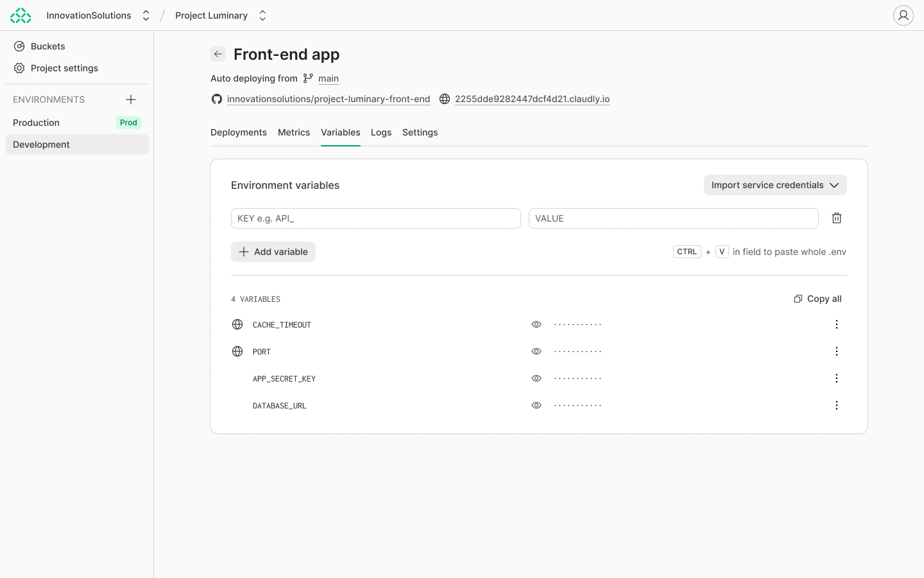Image resolution: width=924 pixels, height=578 pixels.
Task: Reveal the PORT value with eye icon
Action: 536,351
